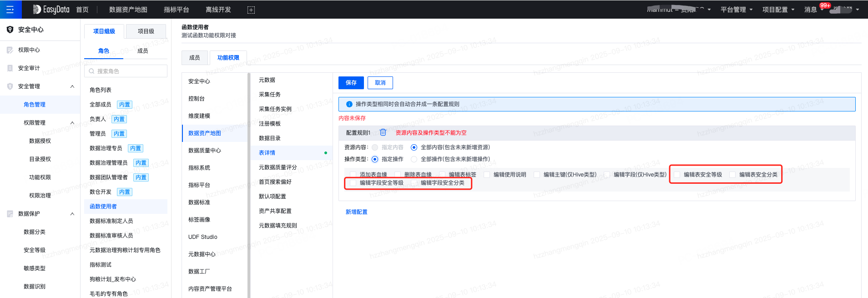The height and width of the screenshot is (298, 868).
Task: Click the 搜索角色 search field
Action: [126, 71]
